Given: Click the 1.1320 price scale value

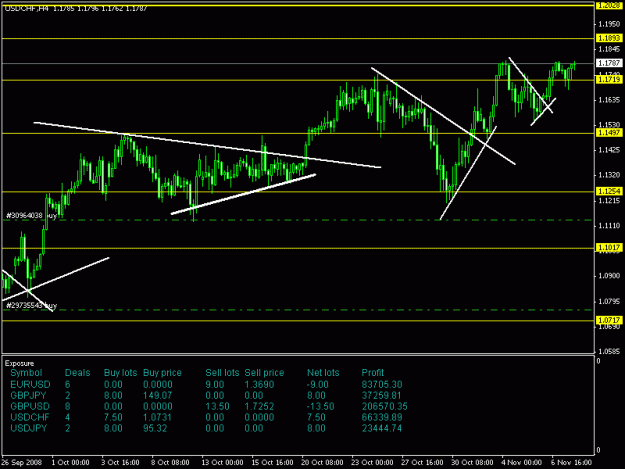Looking at the screenshot, I should [x=609, y=175].
